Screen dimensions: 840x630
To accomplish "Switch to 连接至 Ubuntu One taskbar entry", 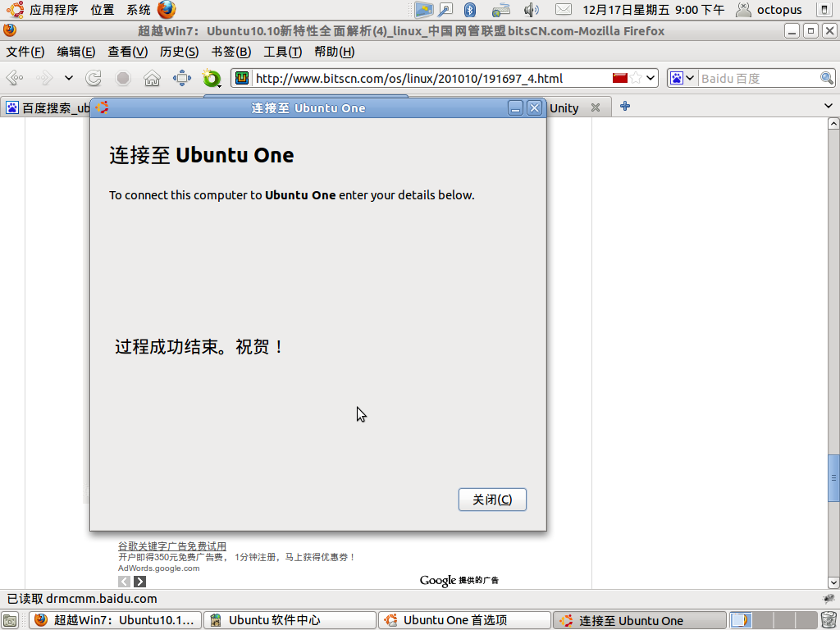I will coord(639,620).
